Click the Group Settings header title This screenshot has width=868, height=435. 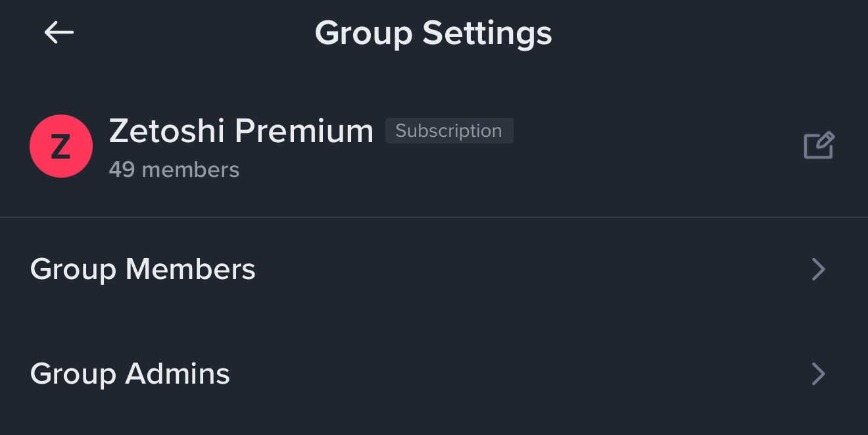pos(433,34)
